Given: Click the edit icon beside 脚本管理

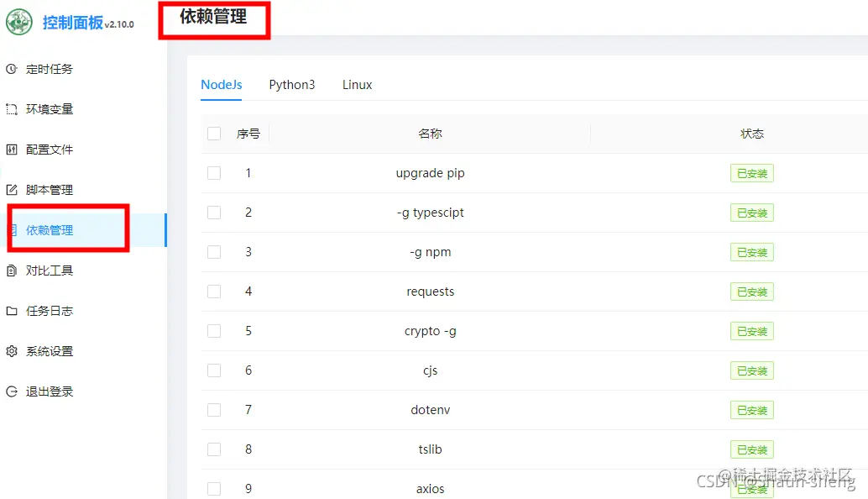Looking at the screenshot, I should pyautogui.click(x=11, y=190).
